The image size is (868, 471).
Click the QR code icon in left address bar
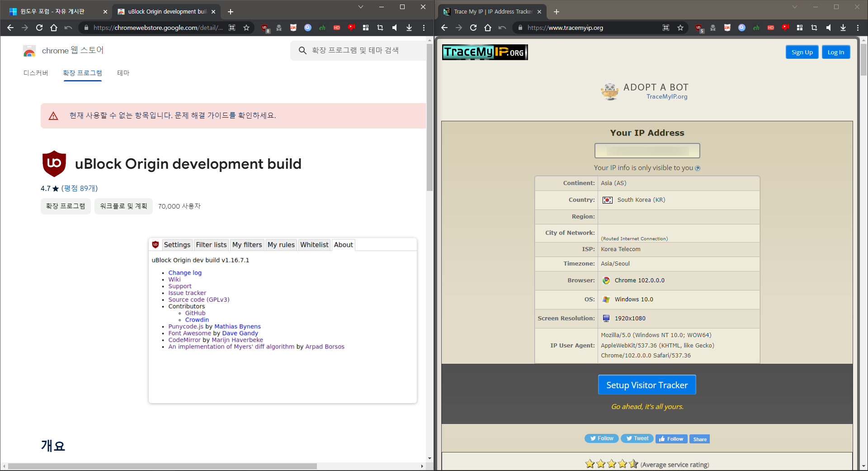pyautogui.click(x=232, y=28)
